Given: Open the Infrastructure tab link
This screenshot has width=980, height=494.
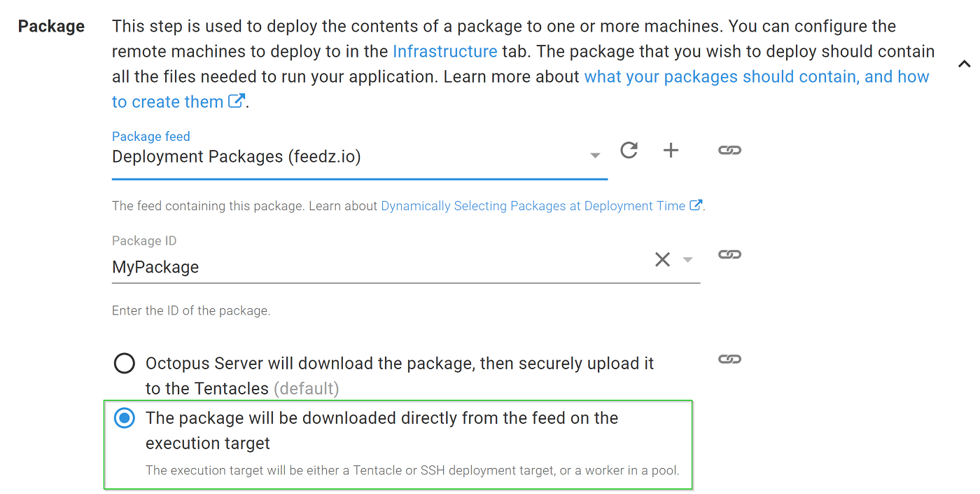Looking at the screenshot, I should pyautogui.click(x=444, y=51).
